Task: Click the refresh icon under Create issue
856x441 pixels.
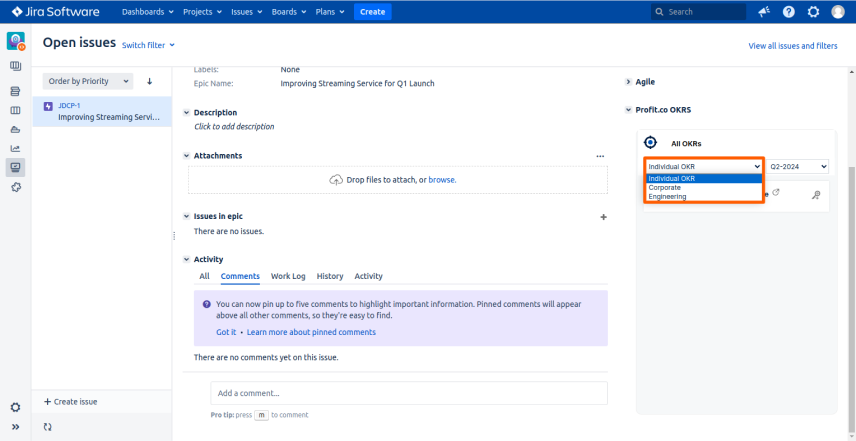Action: click(47, 427)
